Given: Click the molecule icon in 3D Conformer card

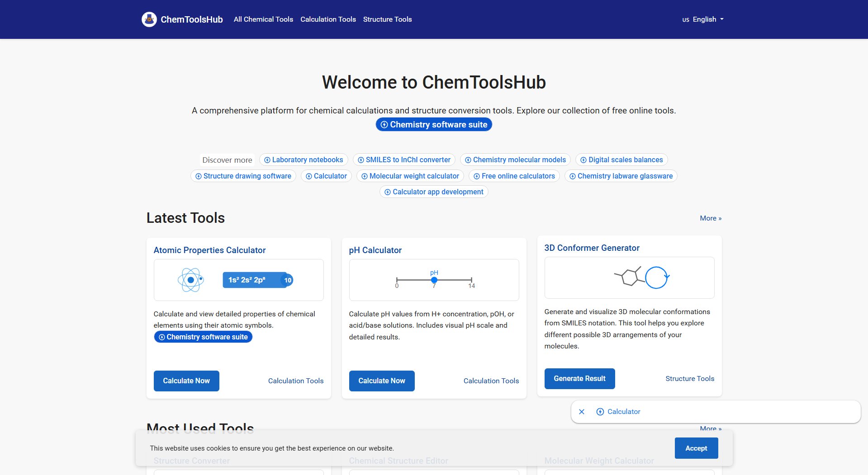Looking at the screenshot, I should 629,277.
